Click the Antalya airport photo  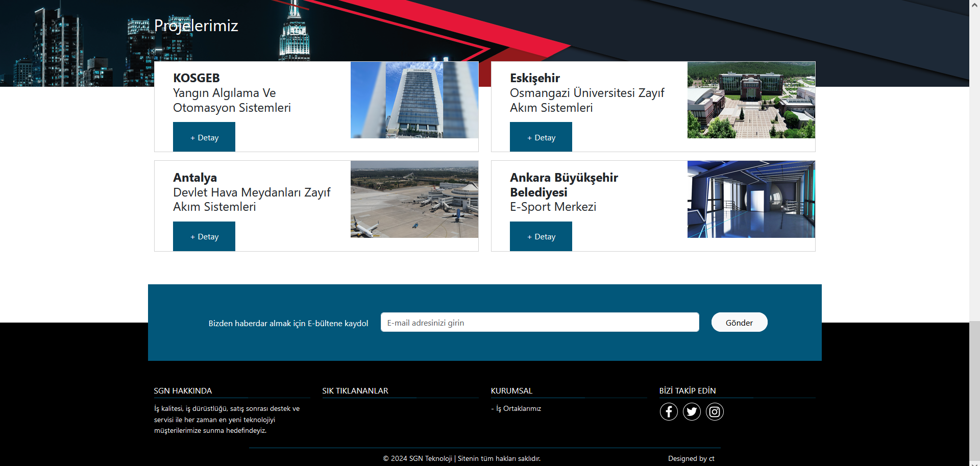[x=414, y=200]
